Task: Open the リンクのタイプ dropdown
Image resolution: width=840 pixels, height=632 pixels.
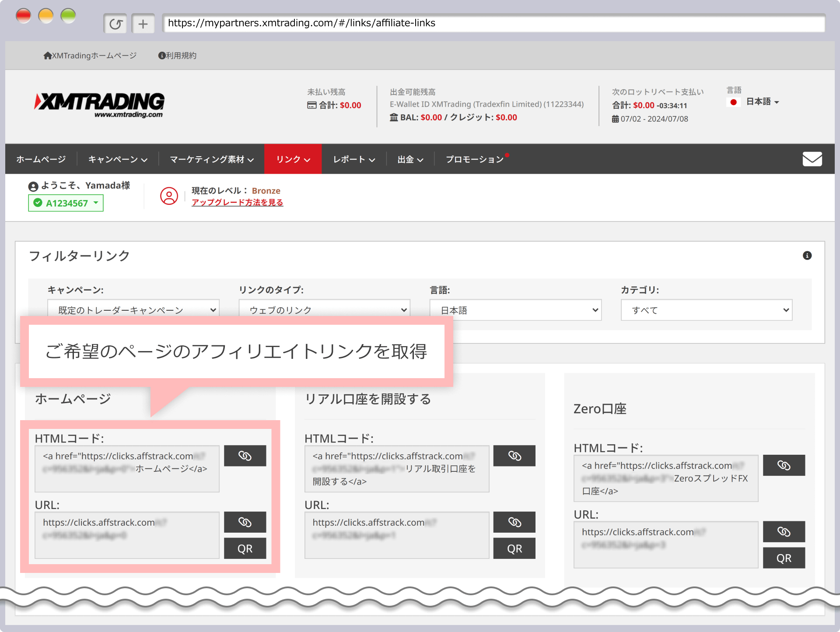Action: point(324,310)
